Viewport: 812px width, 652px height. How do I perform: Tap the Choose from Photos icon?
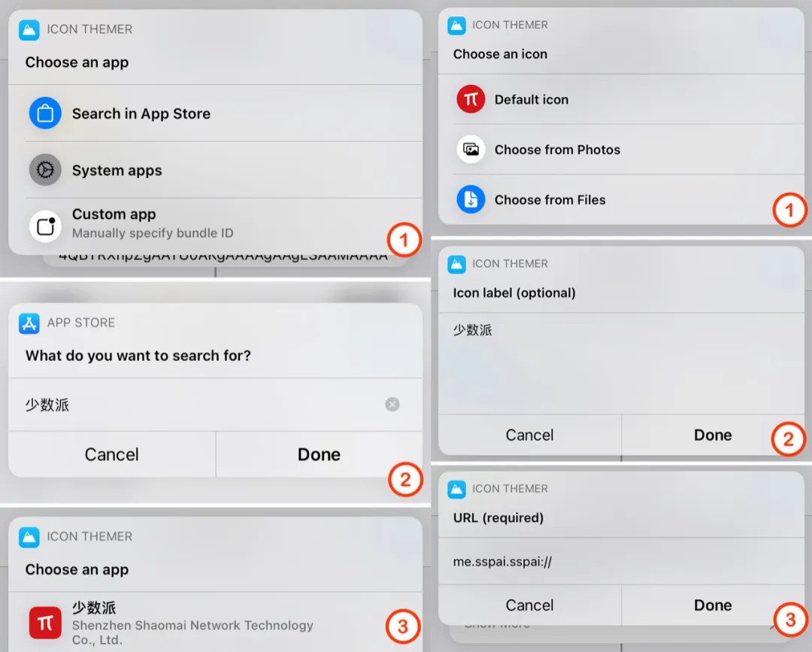point(471,150)
